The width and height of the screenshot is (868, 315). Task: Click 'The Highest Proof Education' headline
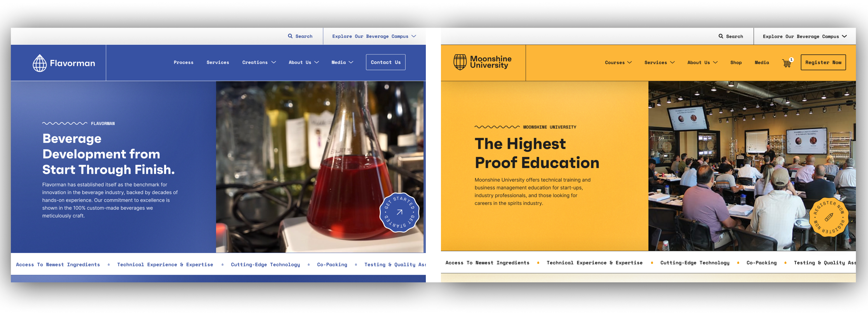537,153
